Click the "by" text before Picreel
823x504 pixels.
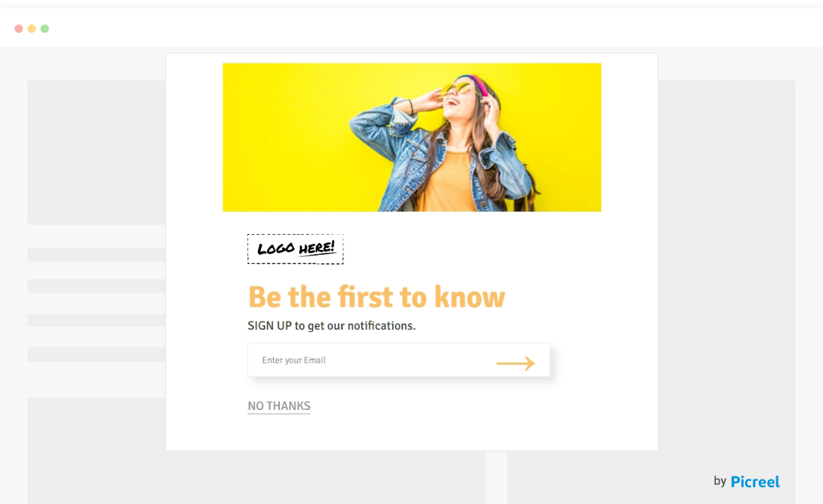[720, 481]
